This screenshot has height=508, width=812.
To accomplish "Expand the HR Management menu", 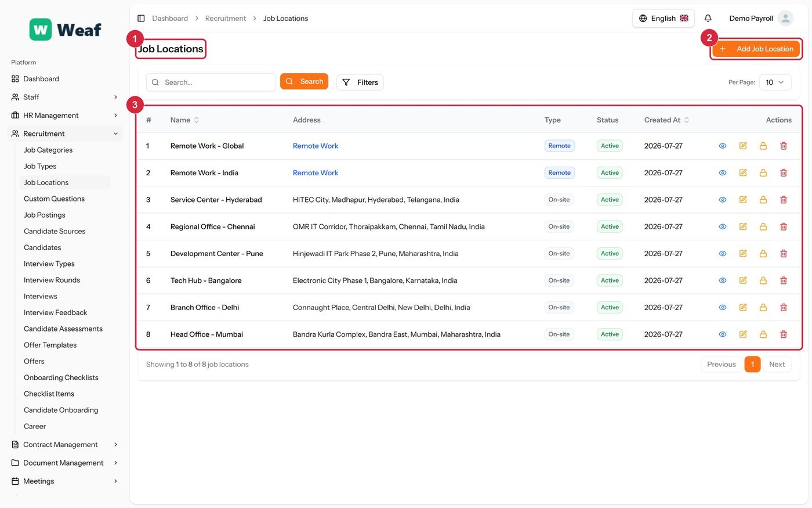I will (65, 116).
